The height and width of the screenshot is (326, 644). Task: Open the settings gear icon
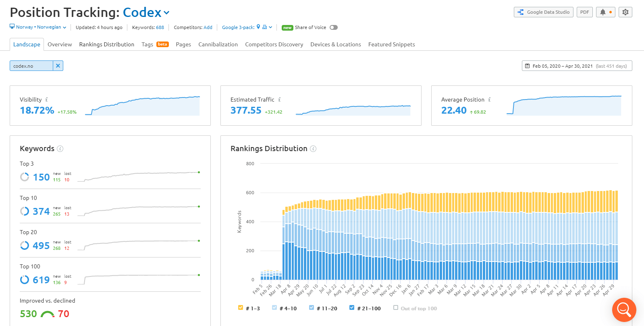tap(625, 12)
